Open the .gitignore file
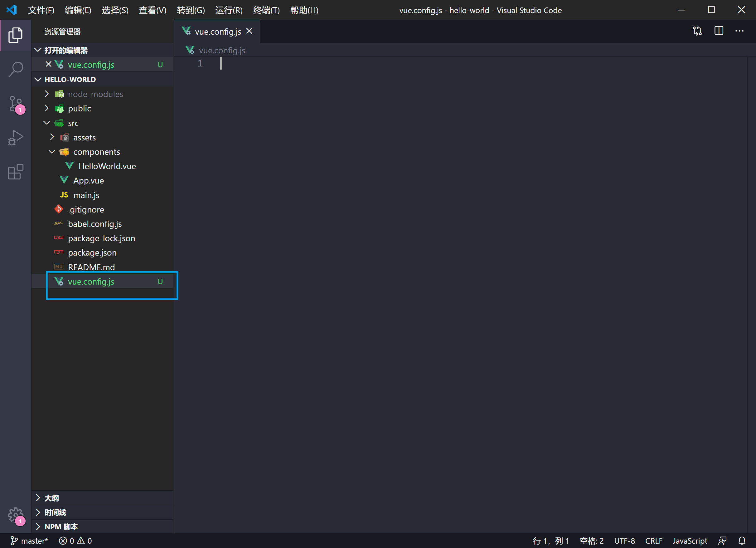Image resolution: width=756 pixels, height=548 pixels. pyautogui.click(x=102, y=209)
